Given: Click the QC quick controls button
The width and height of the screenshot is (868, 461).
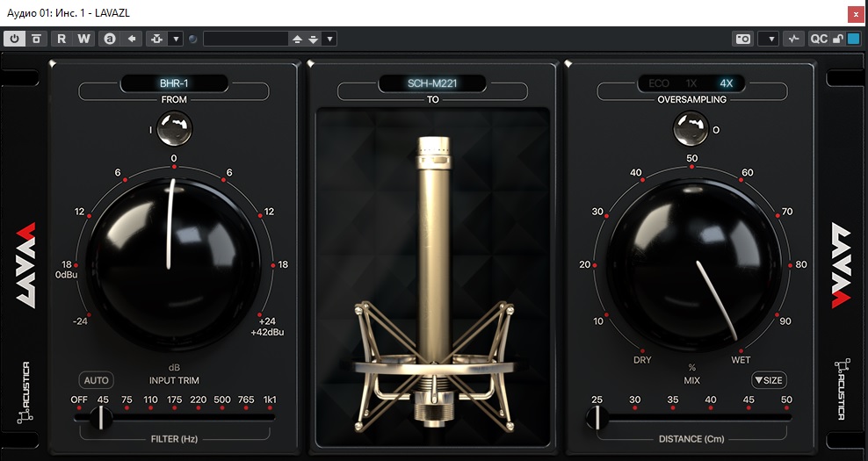Looking at the screenshot, I should 819,39.
